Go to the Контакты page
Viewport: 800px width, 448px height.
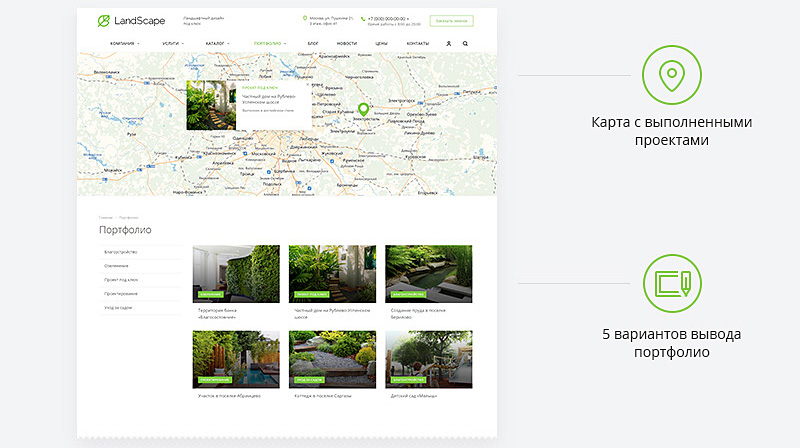[418, 44]
